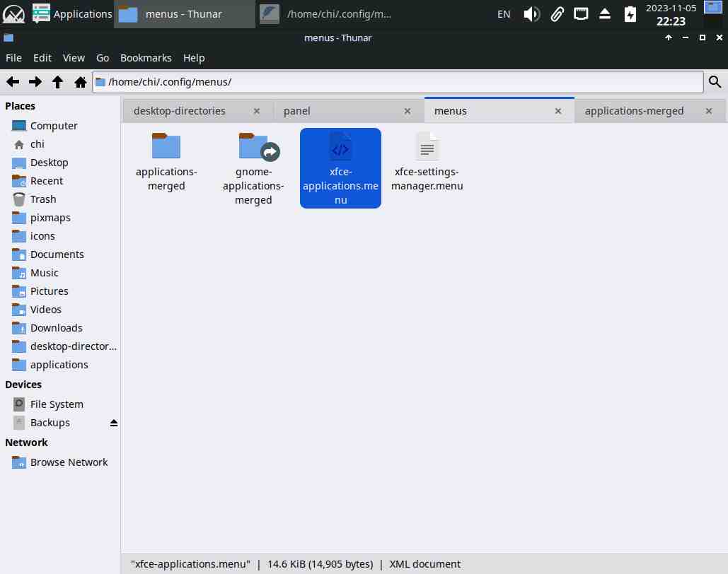Click the Forward navigation arrow
Viewport: 728px width, 574px height.
(x=35, y=82)
